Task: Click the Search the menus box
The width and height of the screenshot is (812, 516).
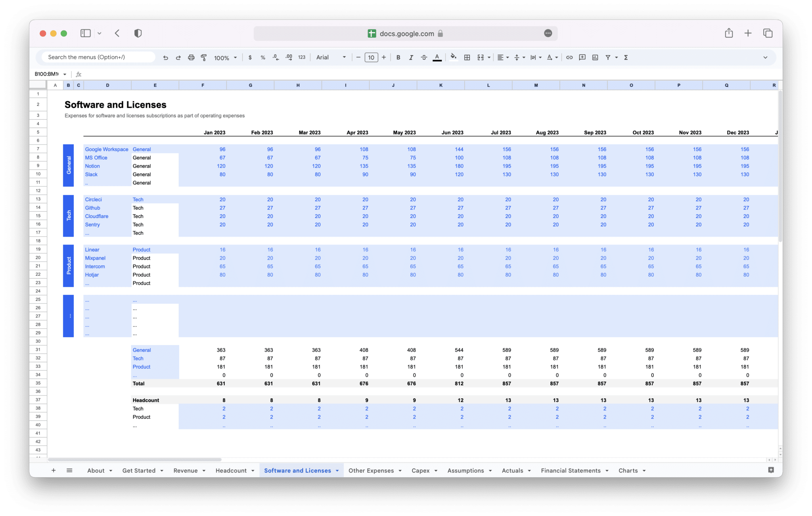Action: tap(99, 57)
